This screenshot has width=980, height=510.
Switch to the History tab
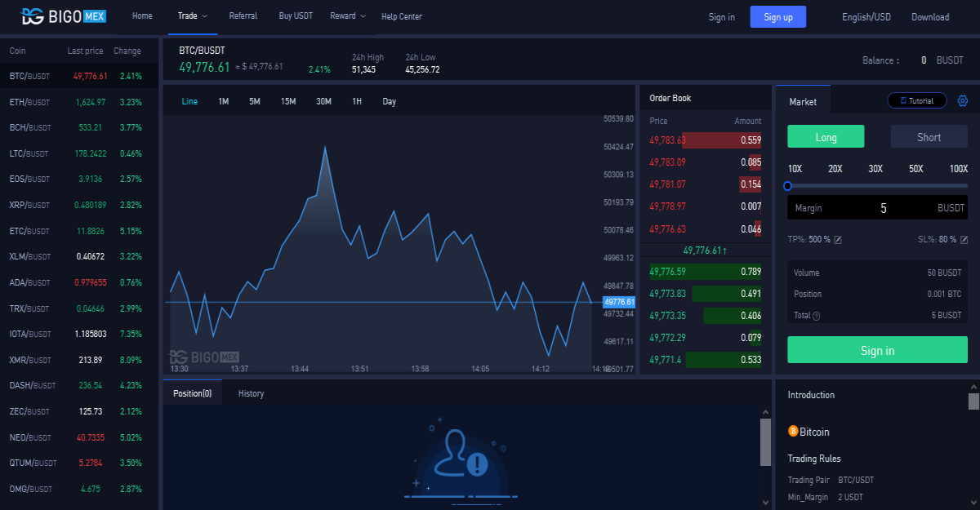pos(251,393)
